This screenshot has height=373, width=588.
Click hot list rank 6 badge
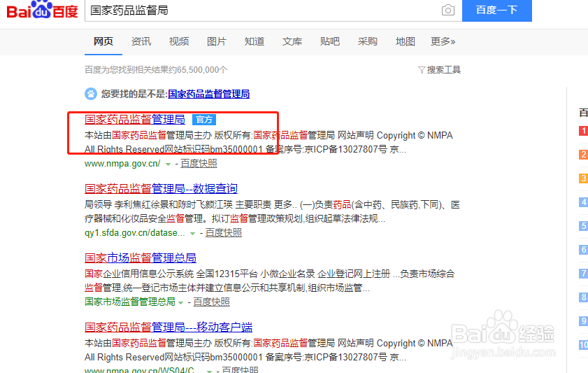coord(584,250)
